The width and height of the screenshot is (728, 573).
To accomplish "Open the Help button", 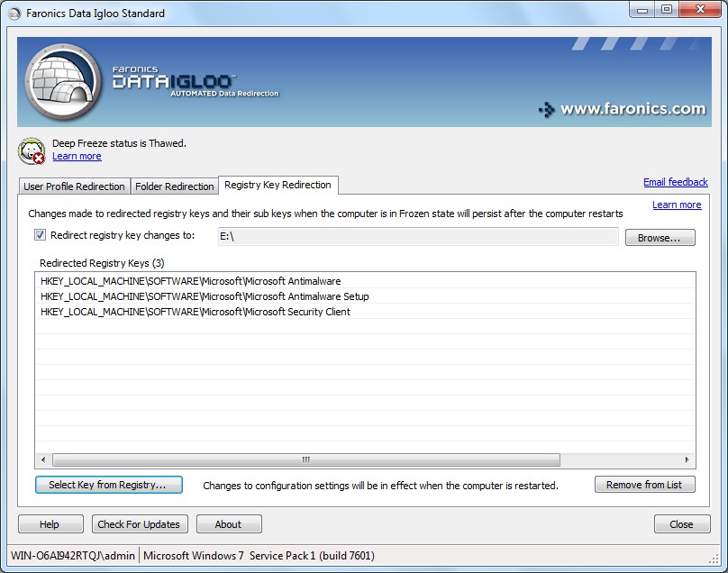I will 50,524.
